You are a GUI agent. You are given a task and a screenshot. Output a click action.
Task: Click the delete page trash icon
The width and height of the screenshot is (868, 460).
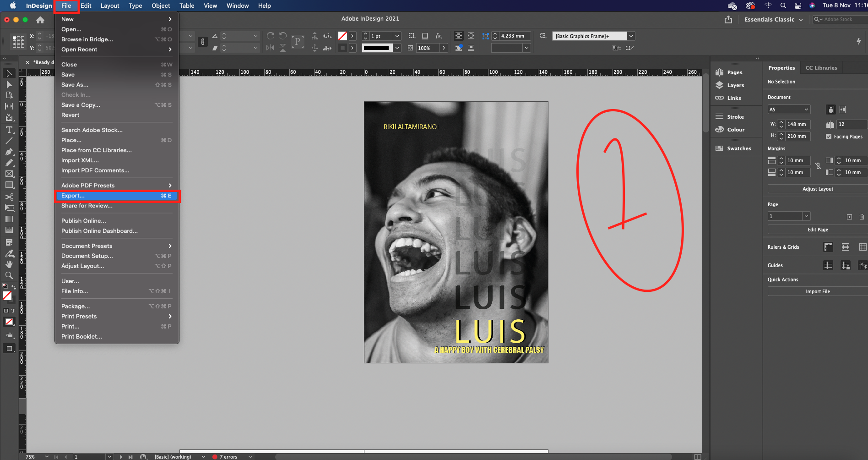pos(862,217)
